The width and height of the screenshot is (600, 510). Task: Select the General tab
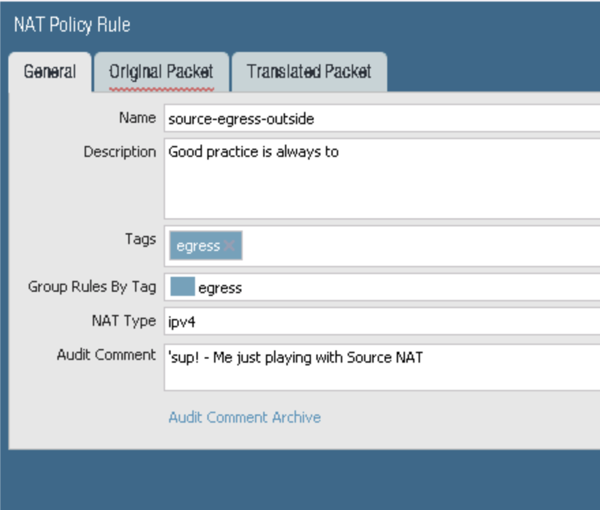click(49, 72)
